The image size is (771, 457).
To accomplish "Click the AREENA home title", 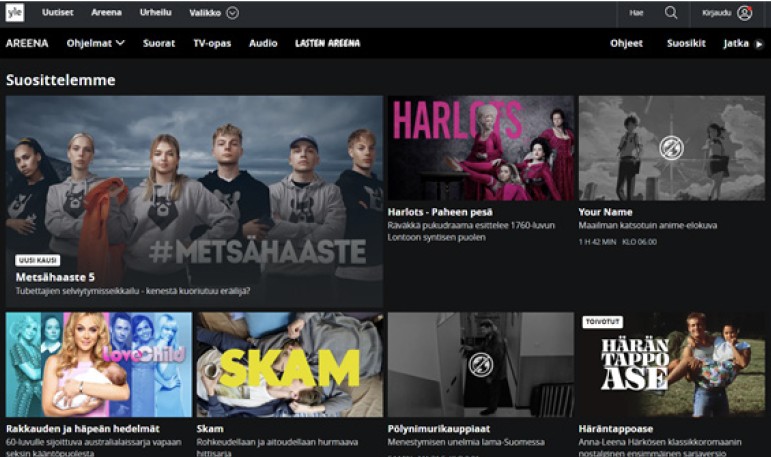I will click(x=27, y=43).
